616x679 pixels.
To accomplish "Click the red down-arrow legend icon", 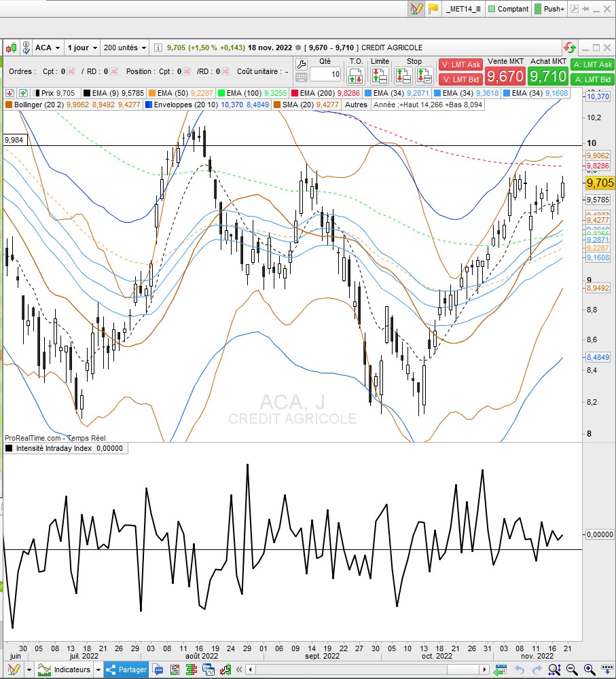I will tap(10, 93).
